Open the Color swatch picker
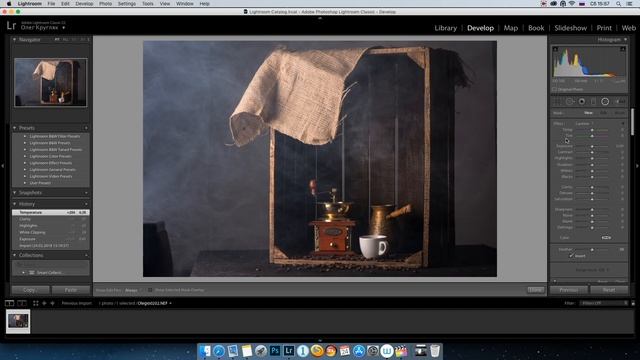This screenshot has width=640, height=360. coord(606,238)
